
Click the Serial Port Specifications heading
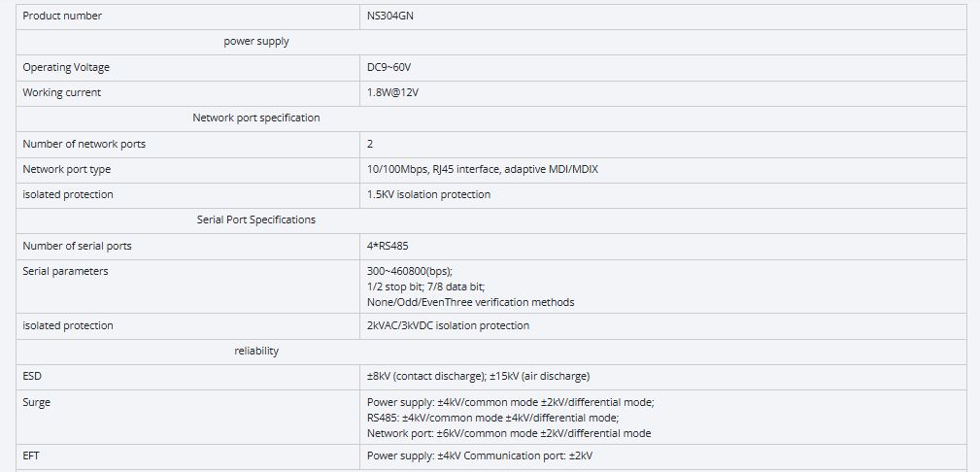256,219
